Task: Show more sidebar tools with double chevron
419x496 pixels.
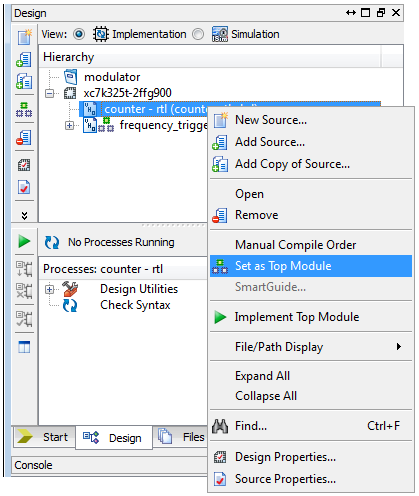Action: [x=24, y=216]
